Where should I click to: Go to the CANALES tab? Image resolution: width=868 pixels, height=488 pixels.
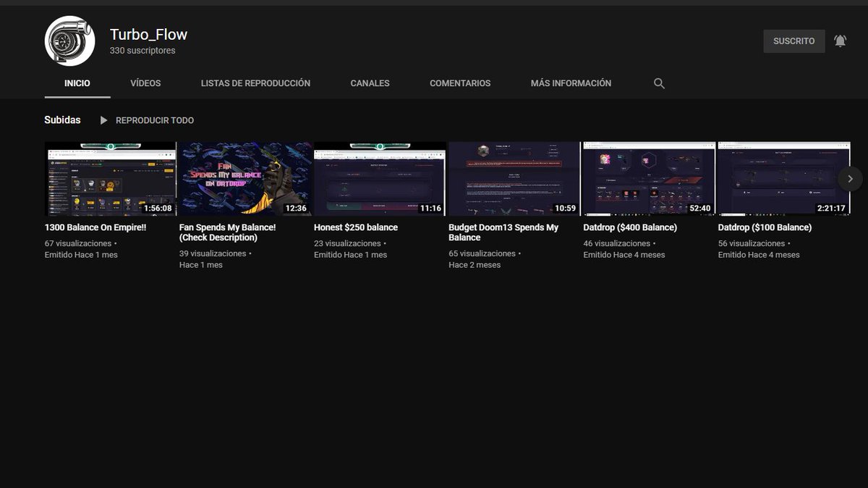(370, 83)
